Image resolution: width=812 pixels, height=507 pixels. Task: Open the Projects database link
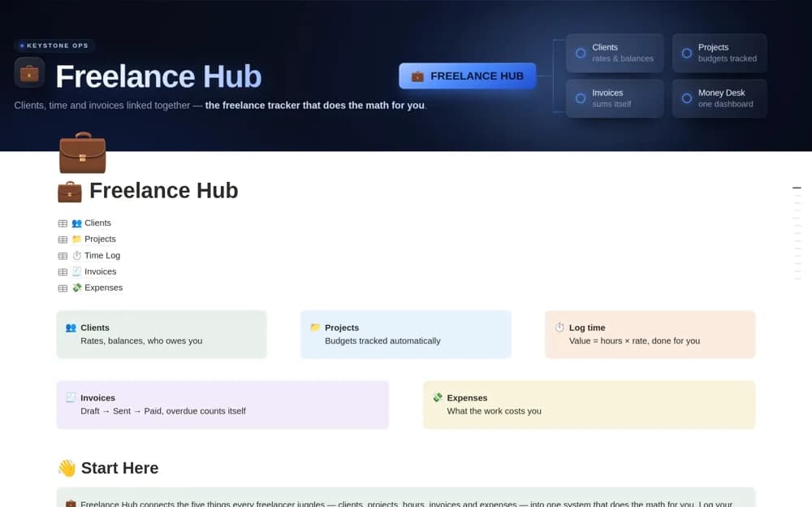[x=100, y=239]
